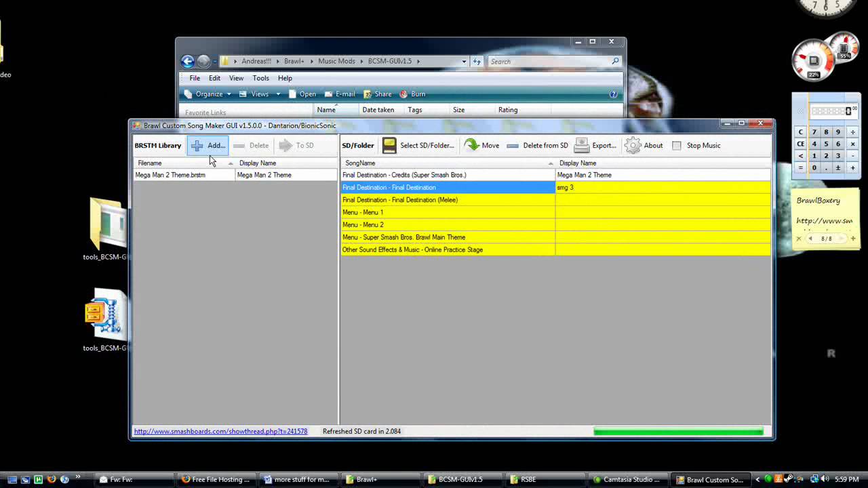Click the equals key on calculator gadget
The height and width of the screenshot is (488, 868).
[801, 167]
